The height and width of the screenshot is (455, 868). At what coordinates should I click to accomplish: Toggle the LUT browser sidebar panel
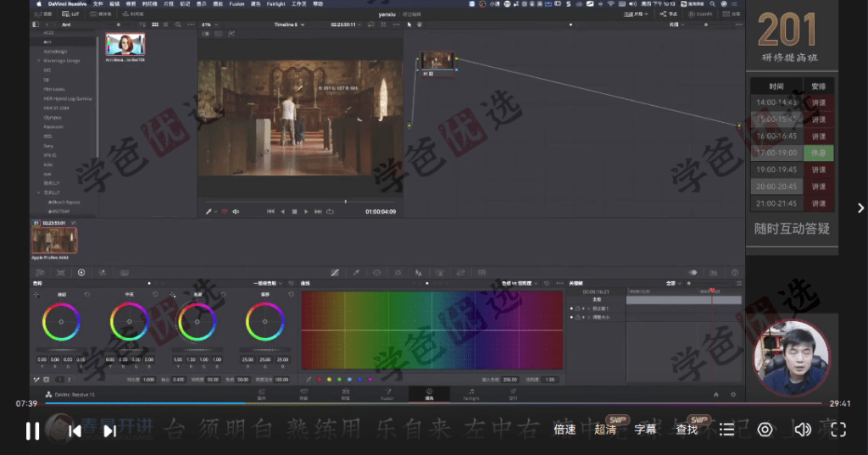click(36, 25)
